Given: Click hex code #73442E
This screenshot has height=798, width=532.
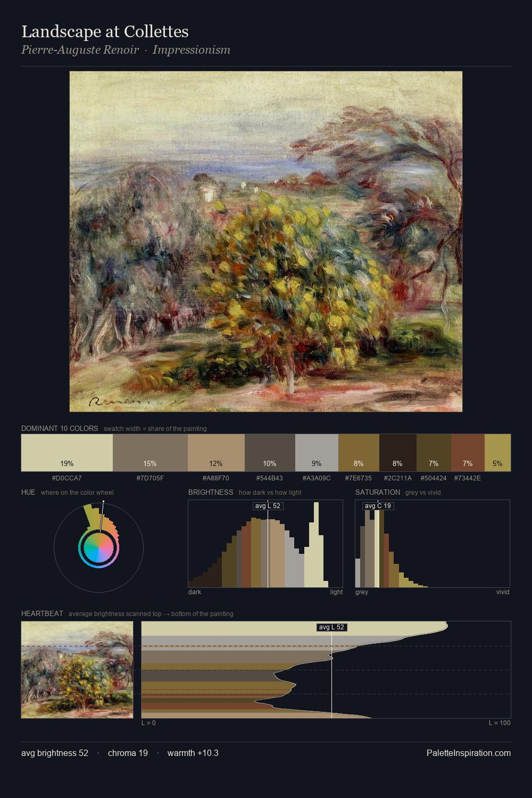Looking at the screenshot, I should [x=468, y=478].
